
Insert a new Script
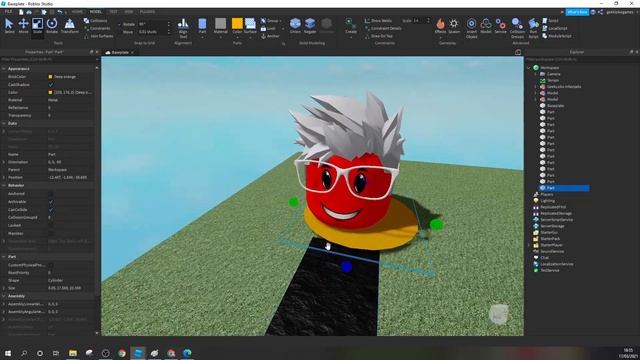550,20
